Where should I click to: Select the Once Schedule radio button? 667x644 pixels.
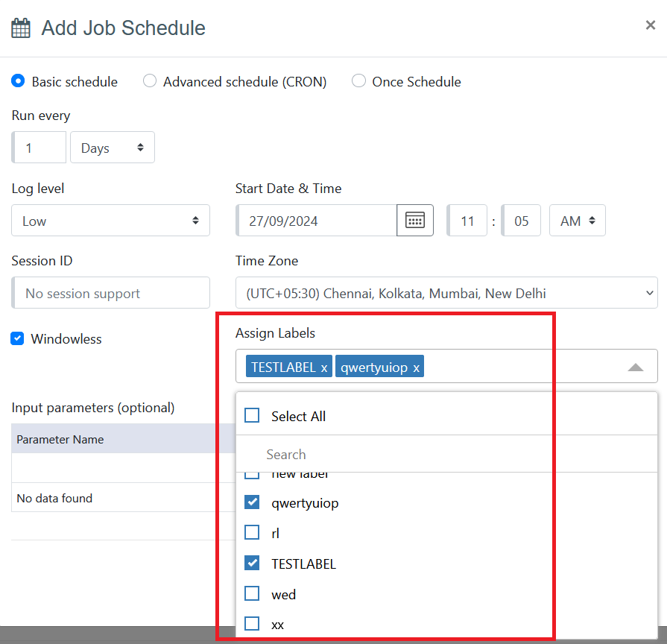pyautogui.click(x=358, y=81)
